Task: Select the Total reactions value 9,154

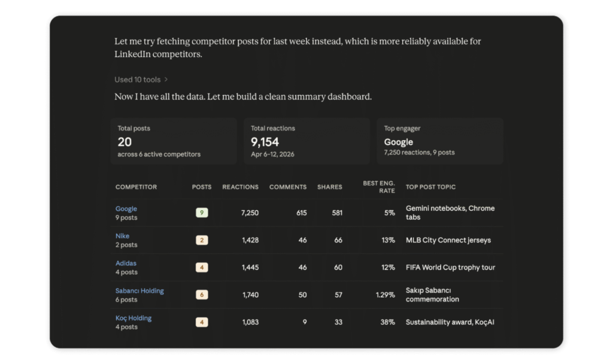Action: (265, 142)
